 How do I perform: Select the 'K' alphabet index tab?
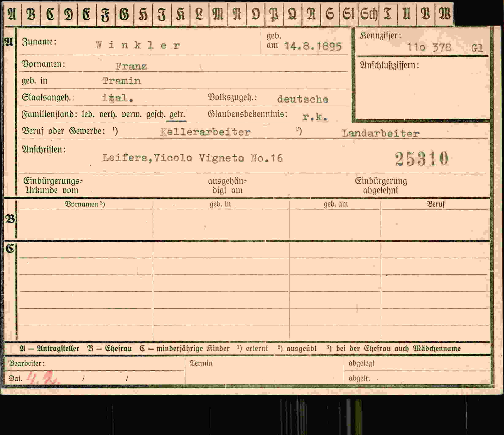tap(180, 14)
